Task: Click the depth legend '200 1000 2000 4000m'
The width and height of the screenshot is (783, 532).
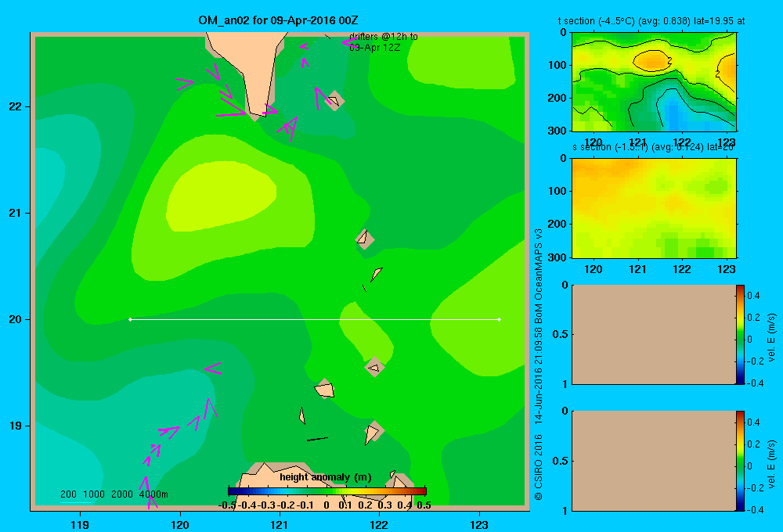Action: click(x=114, y=494)
